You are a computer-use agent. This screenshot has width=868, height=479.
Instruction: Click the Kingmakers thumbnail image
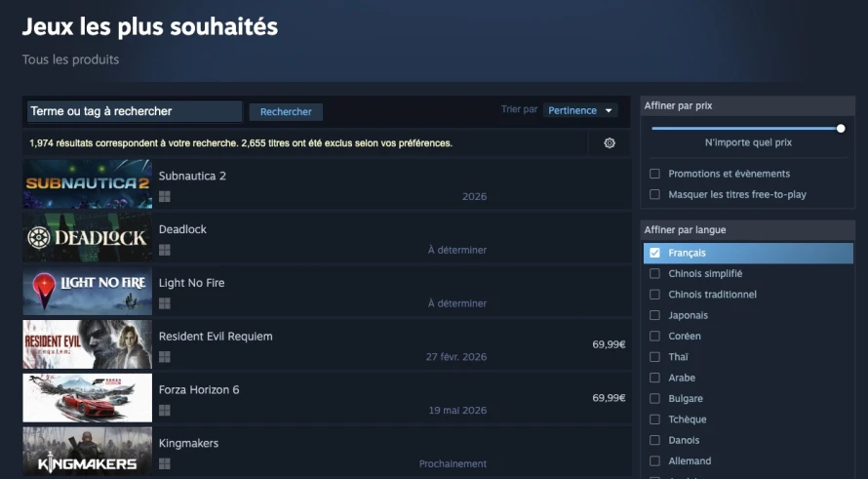pyautogui.click(x=88, y=452)
